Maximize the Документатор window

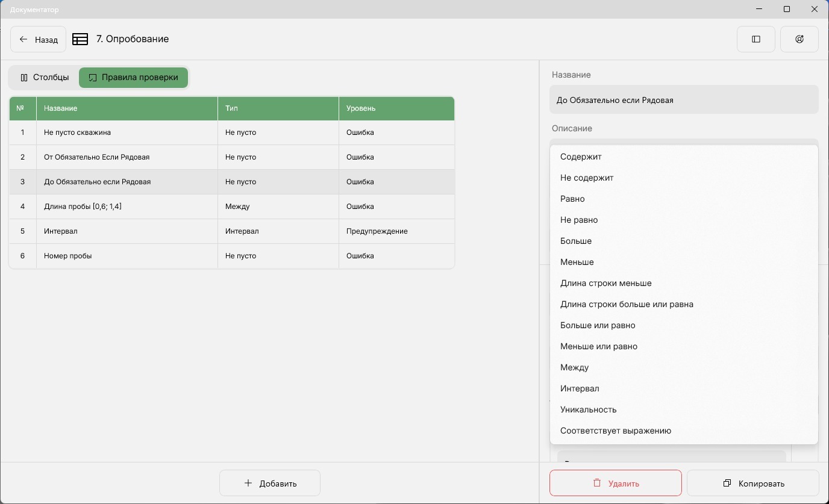coord(787,9)
